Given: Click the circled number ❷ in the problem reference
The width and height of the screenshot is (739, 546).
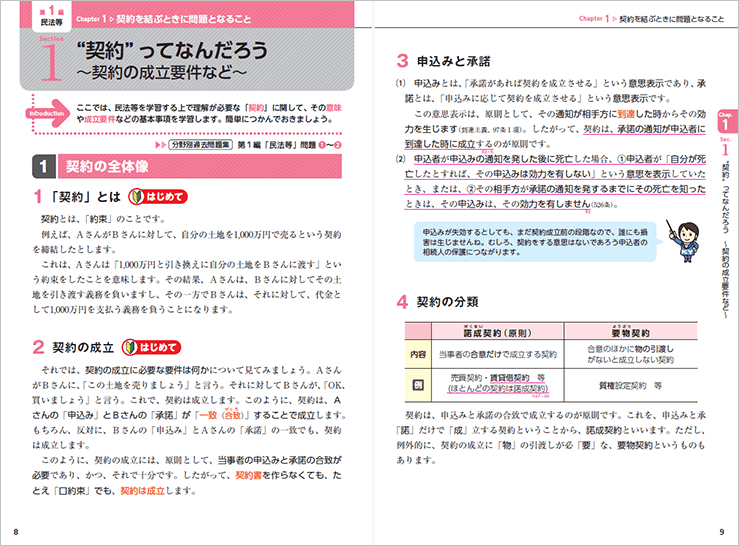Looking at the screenshot, I should click(337, 145).
